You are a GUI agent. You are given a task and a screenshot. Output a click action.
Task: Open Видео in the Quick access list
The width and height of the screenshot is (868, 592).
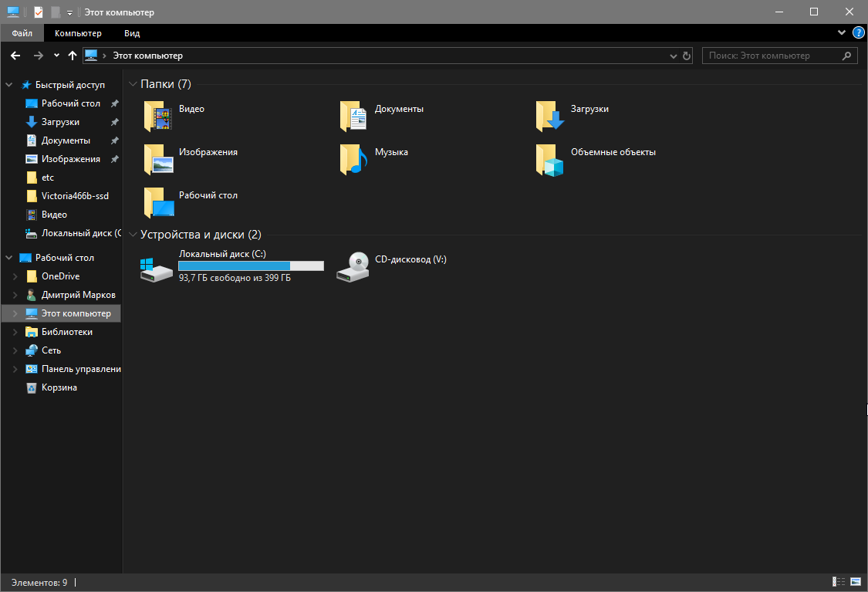pyautogui.click(x=54, y=215)
